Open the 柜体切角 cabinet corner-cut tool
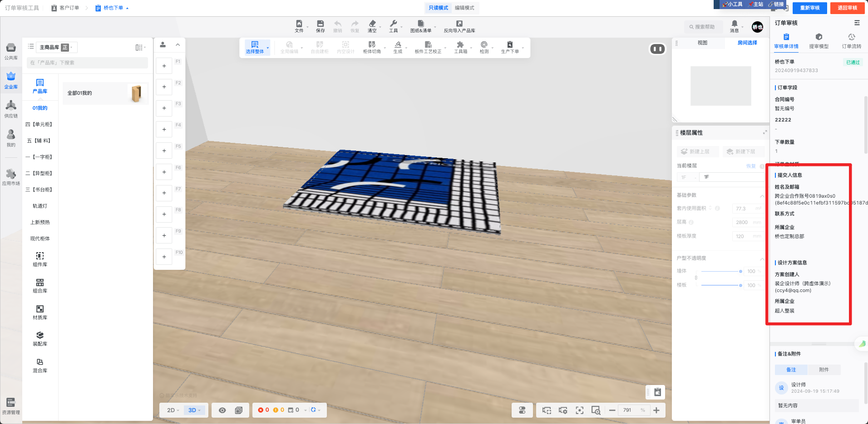Screen dimensions: 868x424 coord(372,47)
